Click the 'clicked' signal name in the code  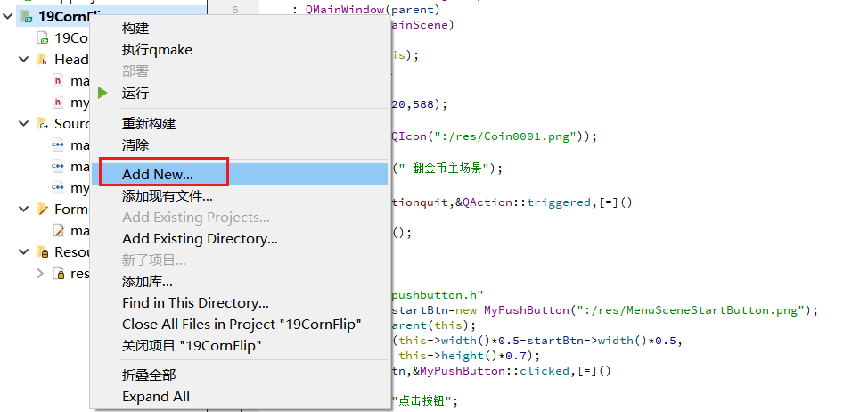point(545,370)
